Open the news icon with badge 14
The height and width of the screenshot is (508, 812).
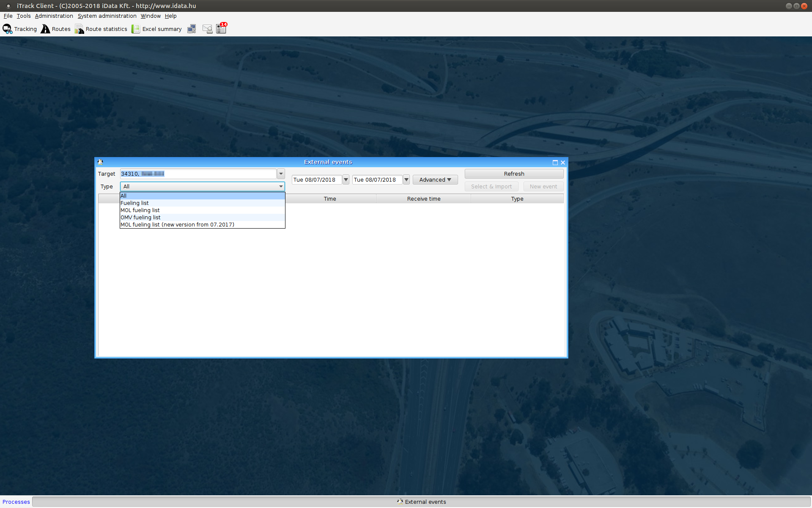pos(222,28)
